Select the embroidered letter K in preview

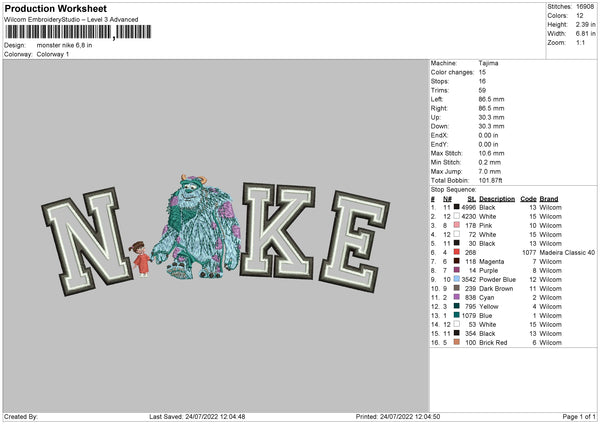(x=278, y=231)
